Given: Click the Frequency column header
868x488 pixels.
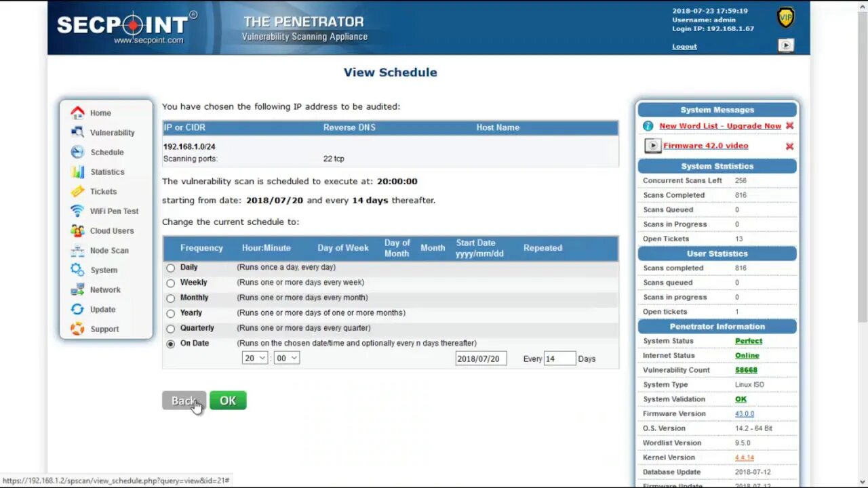Looking at the screenshot, I should (201, 248).
